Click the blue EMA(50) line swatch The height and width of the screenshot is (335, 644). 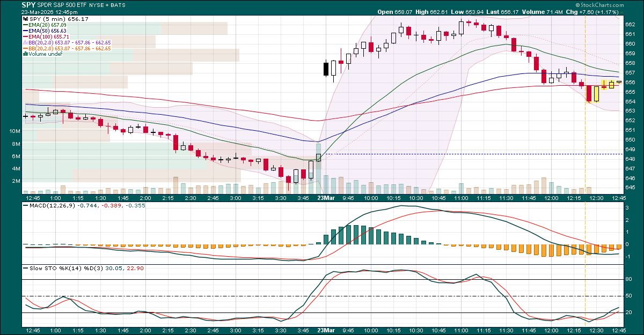[25, 31]
